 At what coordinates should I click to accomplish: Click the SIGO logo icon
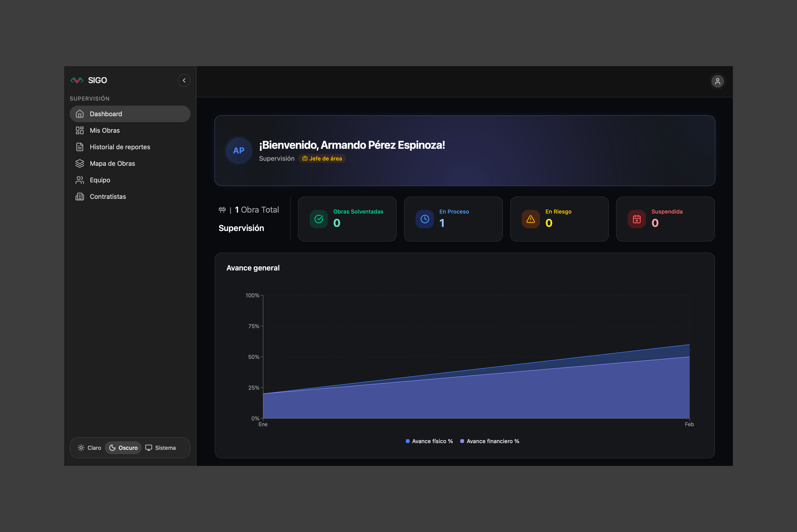tap(77, 80)
